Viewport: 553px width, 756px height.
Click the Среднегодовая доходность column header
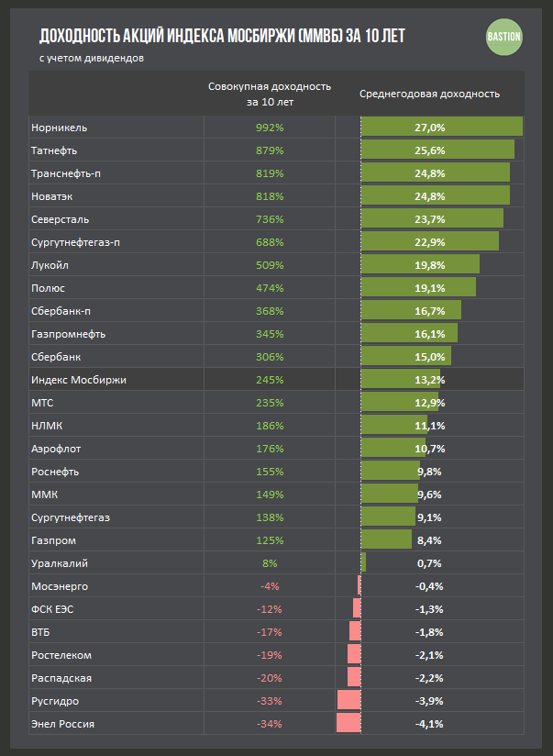[x=429, y=94]
